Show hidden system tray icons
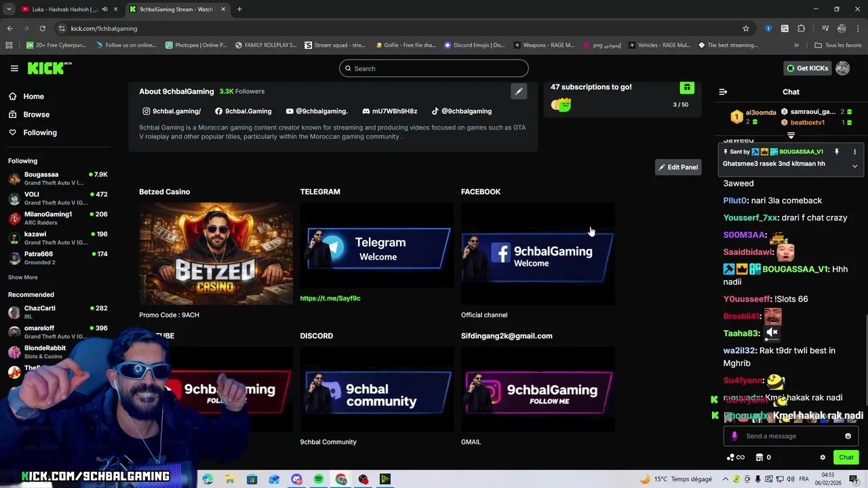Image resolution: width=868 pixels, height=488 pixels. pos(725,479)
